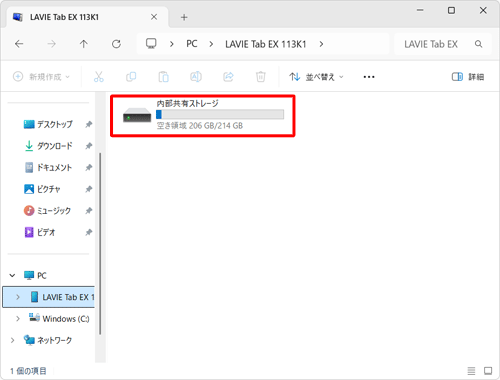Image resolution: width=500 pixels, height=380 pixels.
Task: Expand chevron after PC in breadcrumb
Action: tap(211, 44)
